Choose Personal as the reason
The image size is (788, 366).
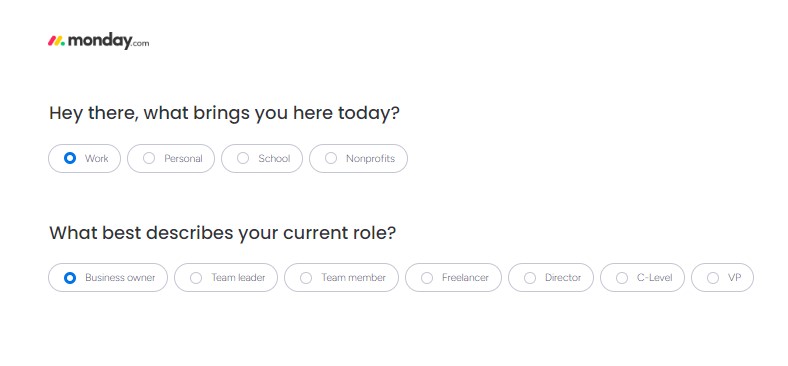pyautogui.click(x=171, y=158)
